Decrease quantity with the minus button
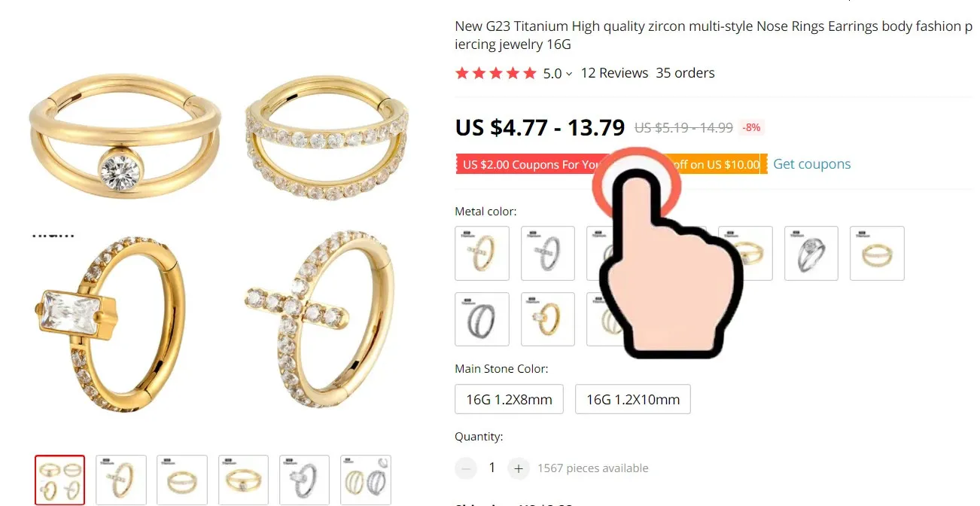Viewport: 980px width, 506px height. pyautogui.click(x=466, y=468)
